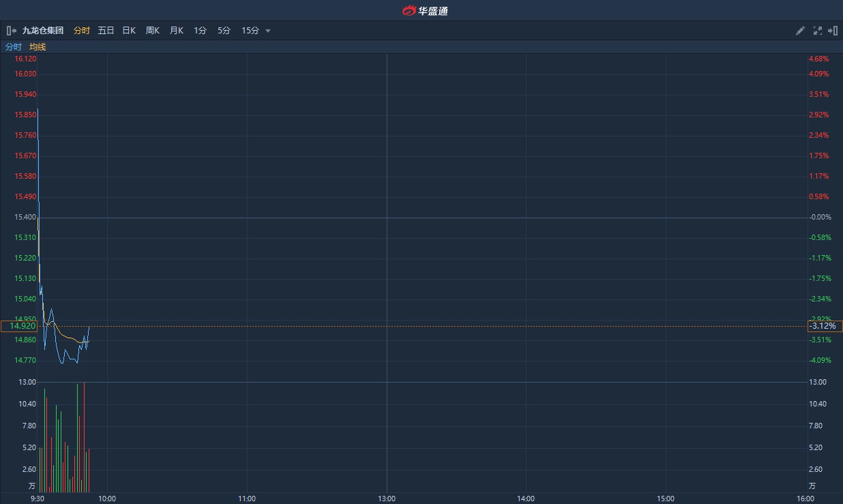Select the 日K daily candlestick tab

pos(129,31)
